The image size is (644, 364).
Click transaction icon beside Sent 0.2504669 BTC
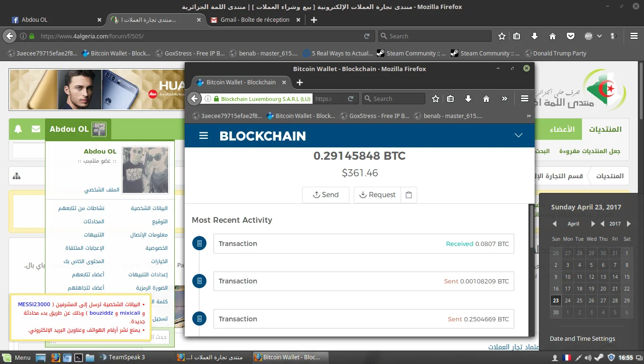pyautogui.click(x=199, y=319)
